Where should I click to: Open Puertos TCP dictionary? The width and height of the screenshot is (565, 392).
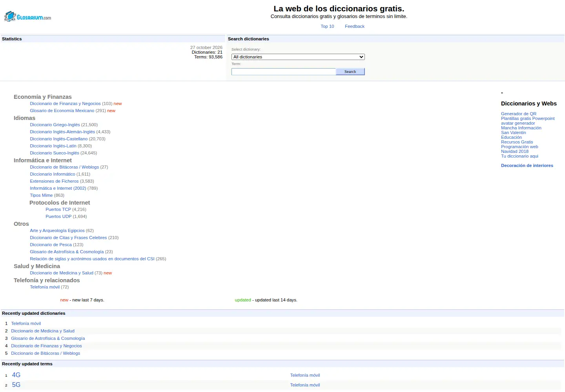[58, 209]
